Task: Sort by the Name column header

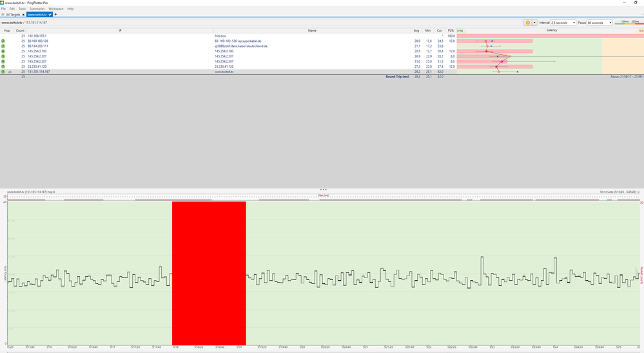Action: click(312, 30)
